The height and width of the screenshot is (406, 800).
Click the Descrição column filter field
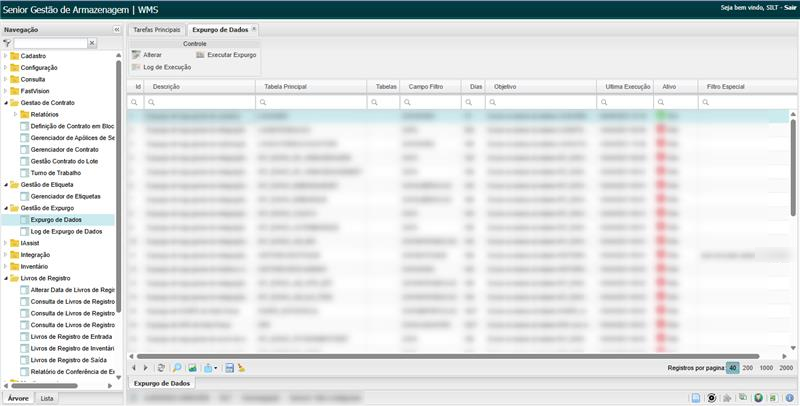coord(200,102)
